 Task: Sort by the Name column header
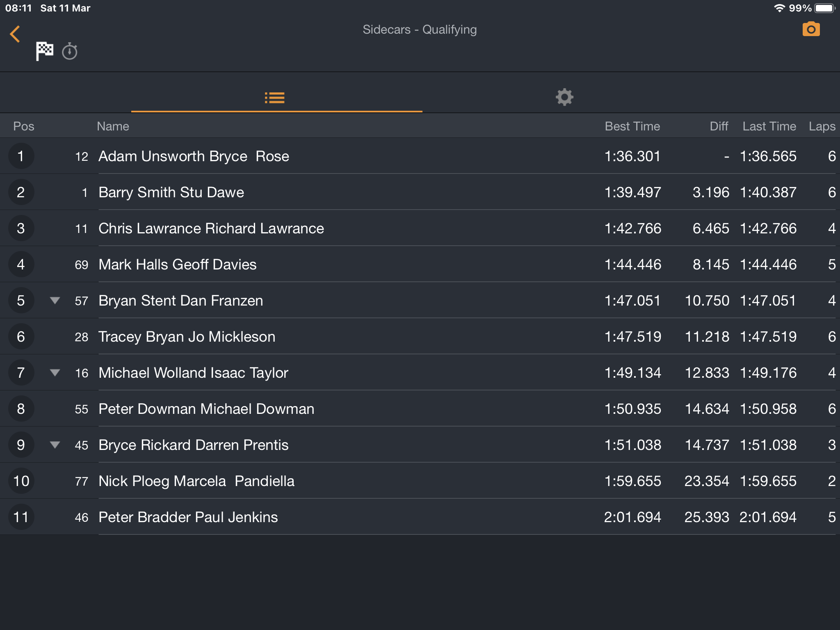113,126
